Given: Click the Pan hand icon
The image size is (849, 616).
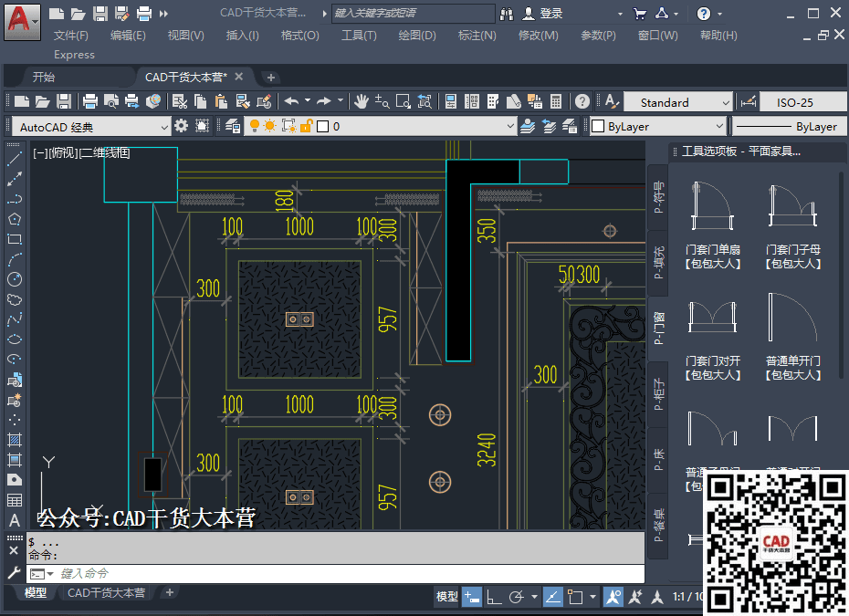Looking at the screenshot, I should [x=362, y=101].
